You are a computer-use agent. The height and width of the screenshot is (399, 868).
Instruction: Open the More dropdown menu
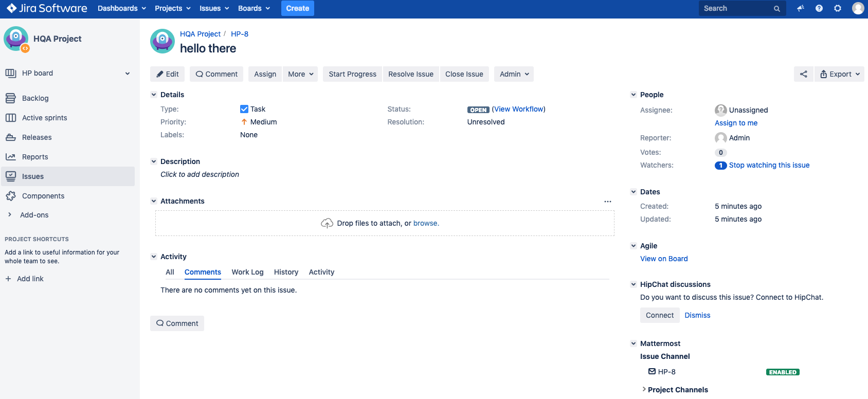[300, 74]
